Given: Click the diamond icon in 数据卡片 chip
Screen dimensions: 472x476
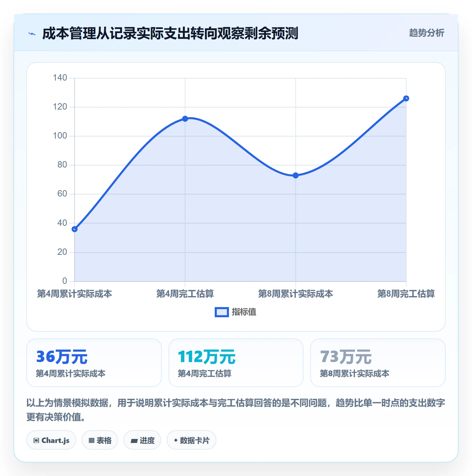Looking at the screenshot, I should click(x=176, y=440).
